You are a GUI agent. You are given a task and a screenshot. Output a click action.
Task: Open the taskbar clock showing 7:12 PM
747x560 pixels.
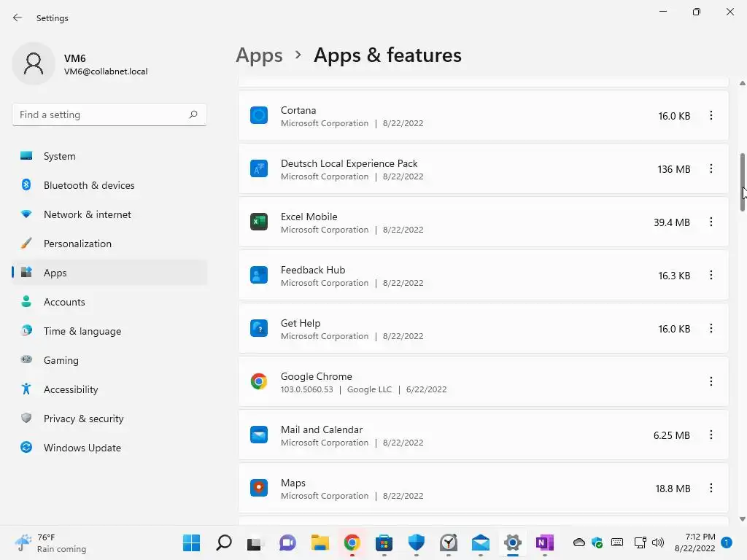[x=694, y=542]
